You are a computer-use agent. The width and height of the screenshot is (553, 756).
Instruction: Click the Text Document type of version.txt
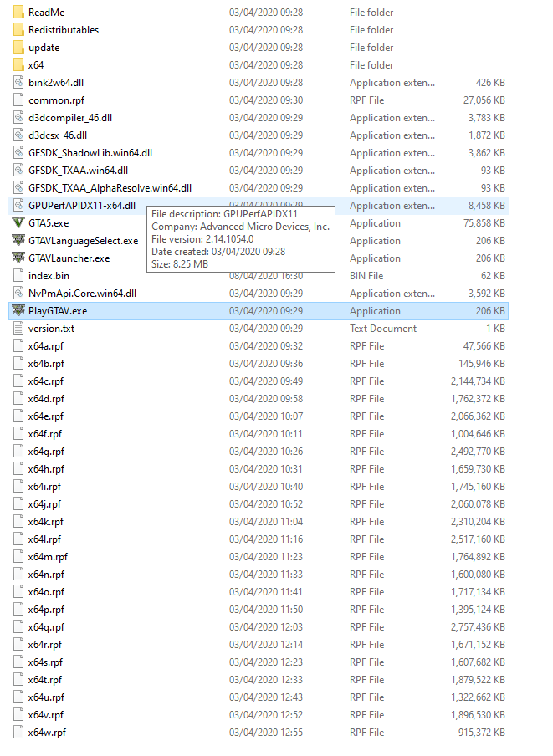pyautogui.click(x=383, y=329)
